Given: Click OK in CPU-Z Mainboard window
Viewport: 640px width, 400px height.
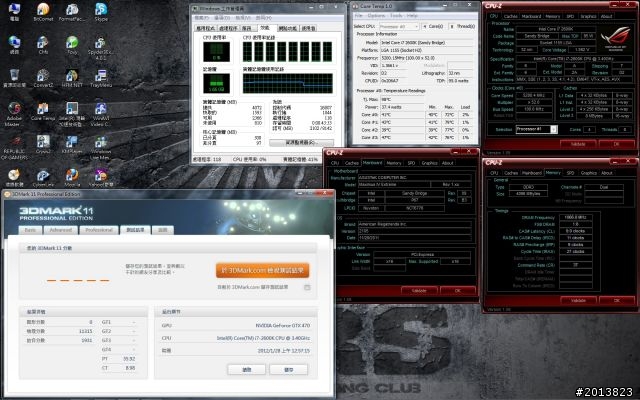Looking at the screenshot, I should [458, 291].
